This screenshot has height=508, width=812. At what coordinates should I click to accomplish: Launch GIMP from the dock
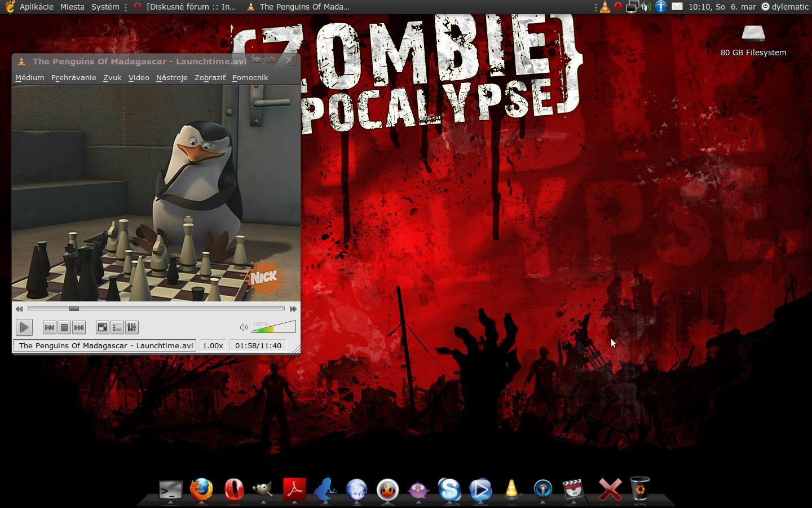coord(263,489)
